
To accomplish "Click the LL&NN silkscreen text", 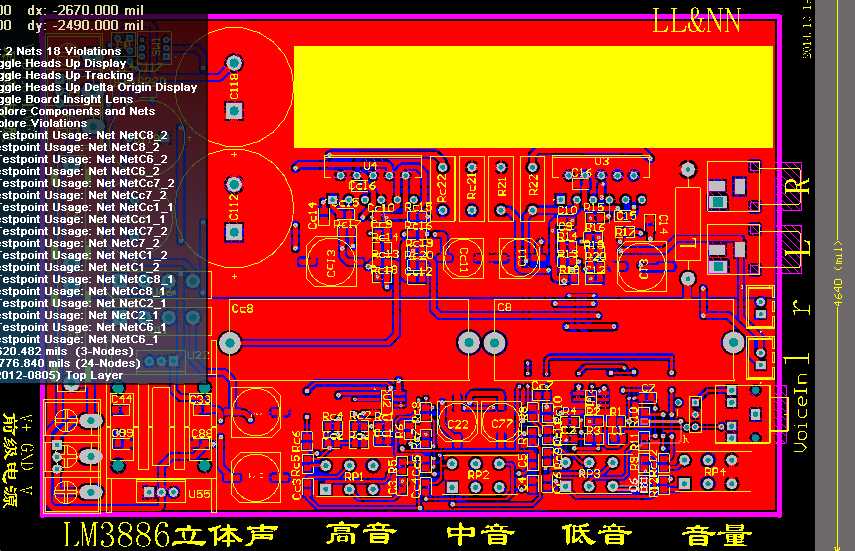I will pos(696,21).
